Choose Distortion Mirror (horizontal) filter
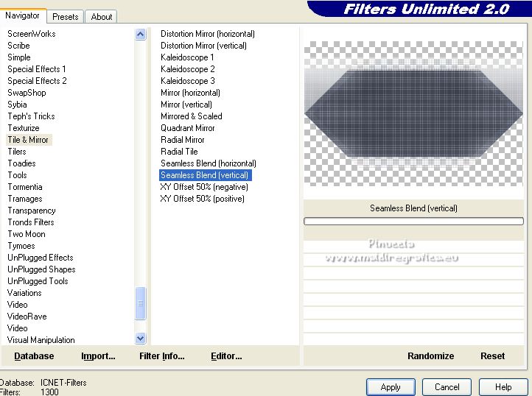This screenshot has height=396, width=532. tap(208, 34)
